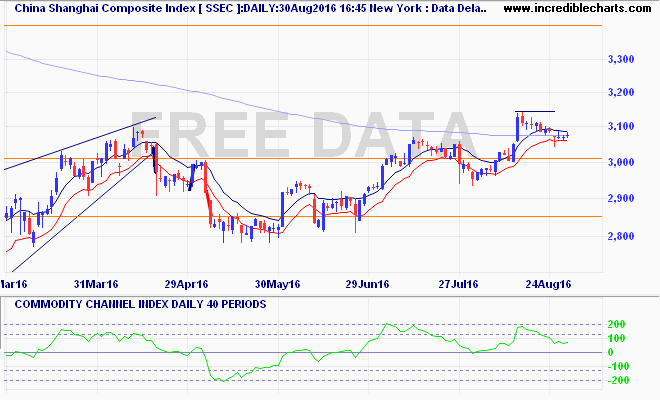Viewport: 660px width, 400px height.
Task: Click the 27Jul16 date label
Action: pos(458,284)
